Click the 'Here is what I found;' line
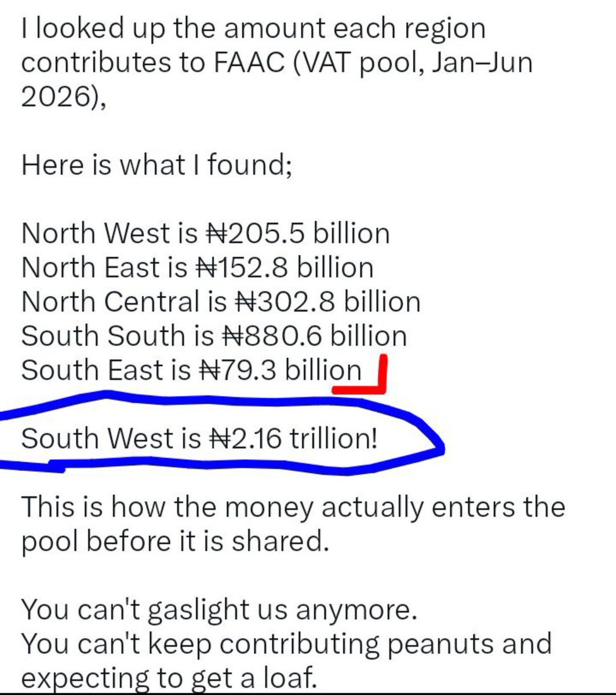 [x=156, y=165]
